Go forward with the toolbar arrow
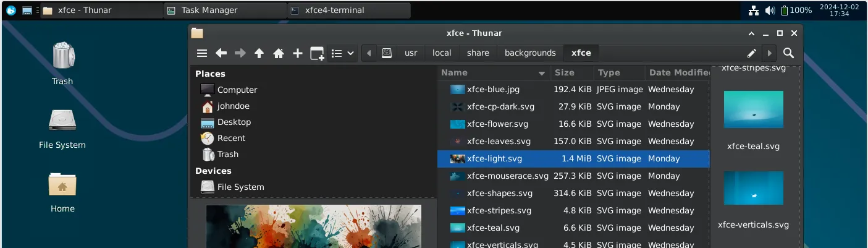Viewport: 868px width, 248px height. 240,53
